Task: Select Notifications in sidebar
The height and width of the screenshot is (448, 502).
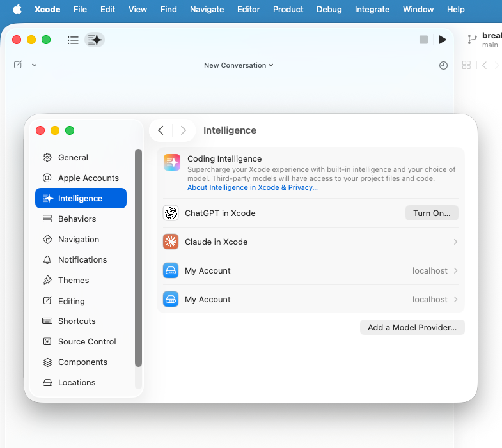Action: tap(81, 260)
